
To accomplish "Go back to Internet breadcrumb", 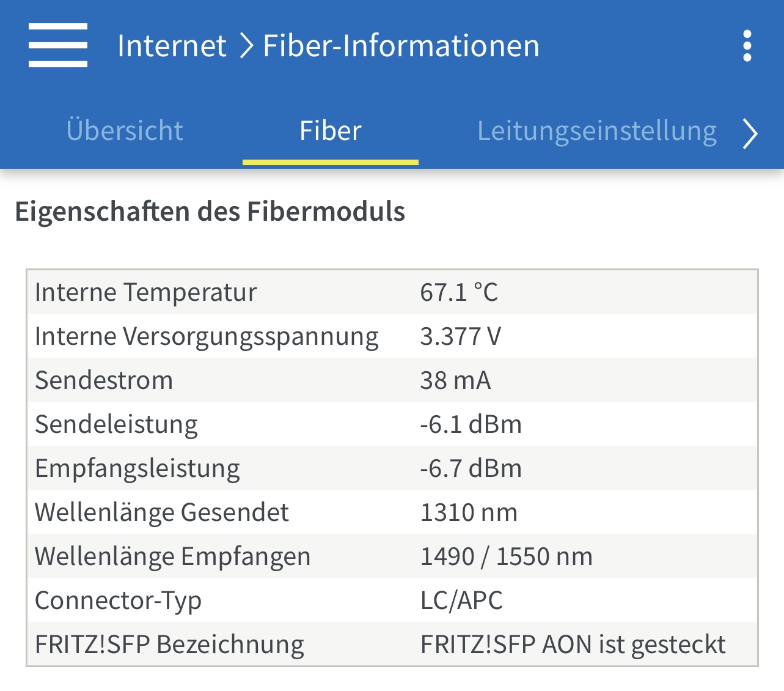I will [172, 46].
